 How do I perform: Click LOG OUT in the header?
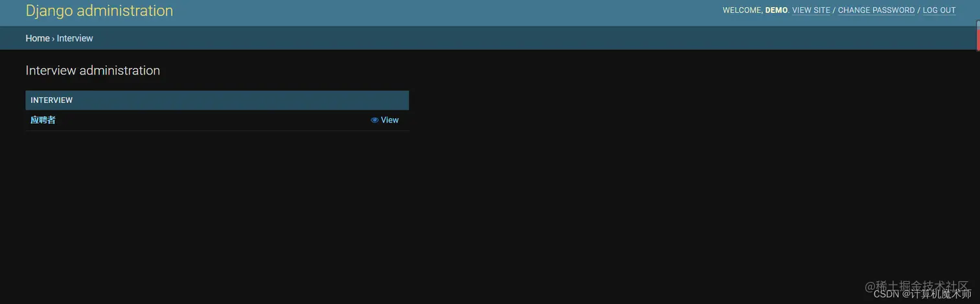tap(939, 10)
